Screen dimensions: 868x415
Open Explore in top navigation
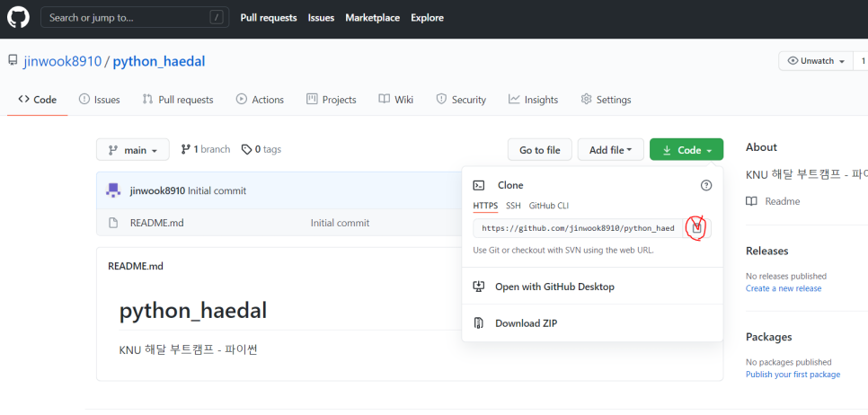(427, 18)
